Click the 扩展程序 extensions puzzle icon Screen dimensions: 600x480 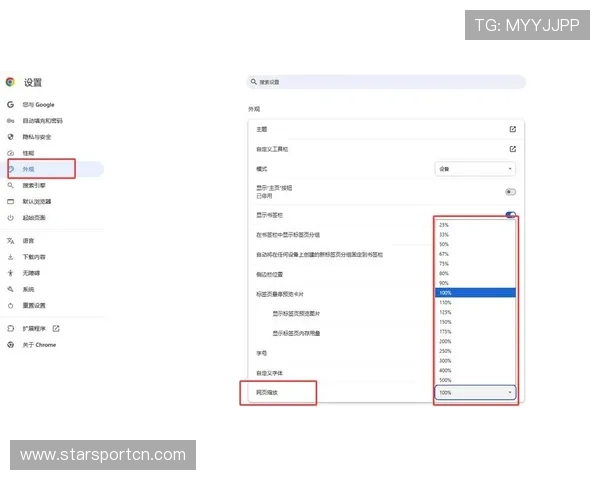point(10,328)
